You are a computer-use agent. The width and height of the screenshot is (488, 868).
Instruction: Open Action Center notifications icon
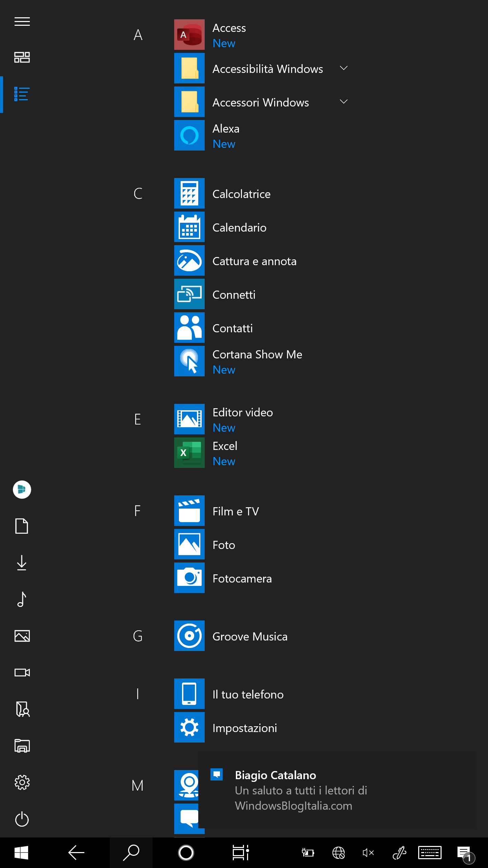click(x=466, y=854)
